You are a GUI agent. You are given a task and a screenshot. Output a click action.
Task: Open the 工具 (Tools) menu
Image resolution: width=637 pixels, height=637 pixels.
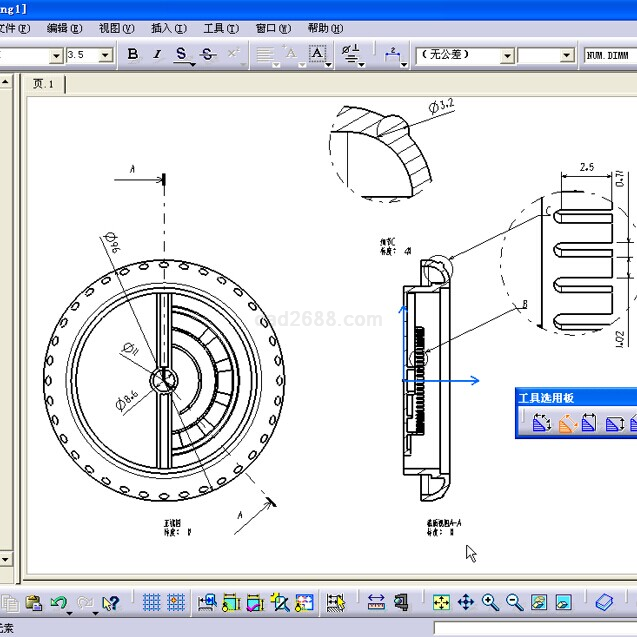(x=220, y=28)
